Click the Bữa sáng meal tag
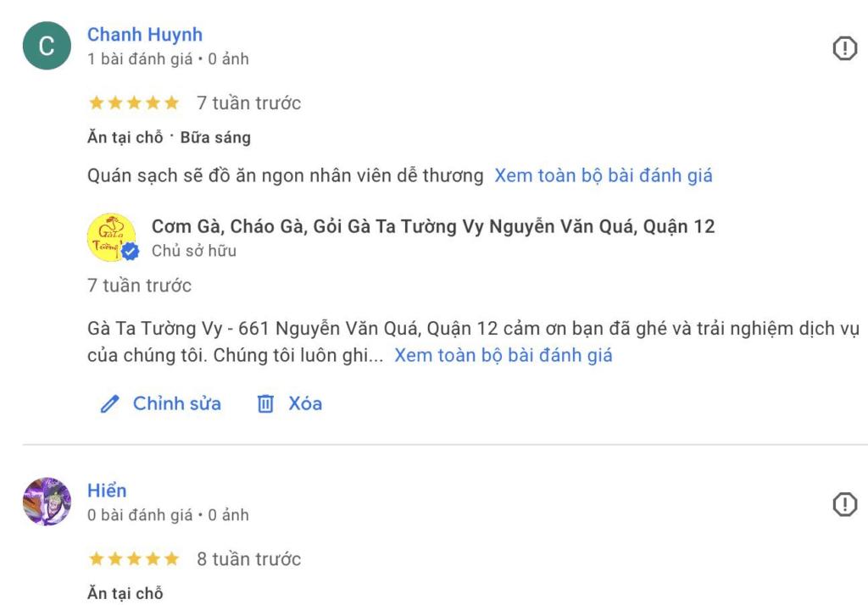 pos(215,137)
